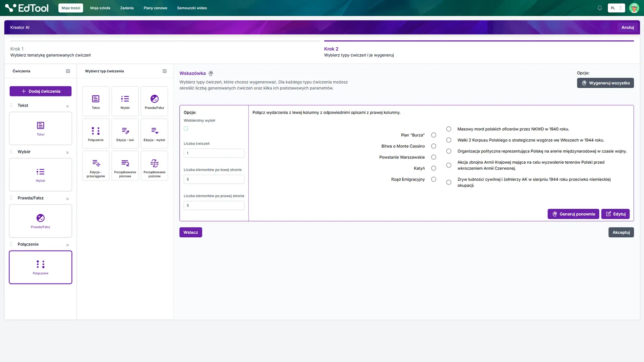Go to Moja szkoła
Screen dimensions: 644x362
(100, 8)
